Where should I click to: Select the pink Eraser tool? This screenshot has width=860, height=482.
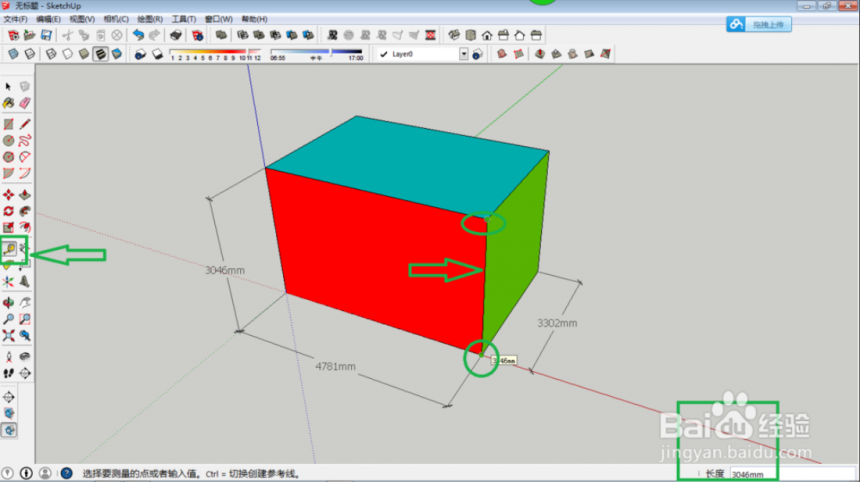[x=25, y=103]
